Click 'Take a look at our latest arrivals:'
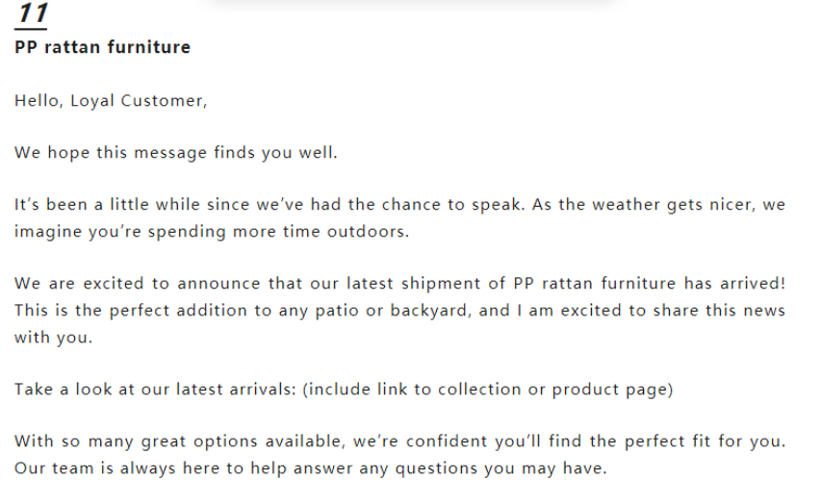The width and height of the screenshot is (821, 504). click(156, 390)
